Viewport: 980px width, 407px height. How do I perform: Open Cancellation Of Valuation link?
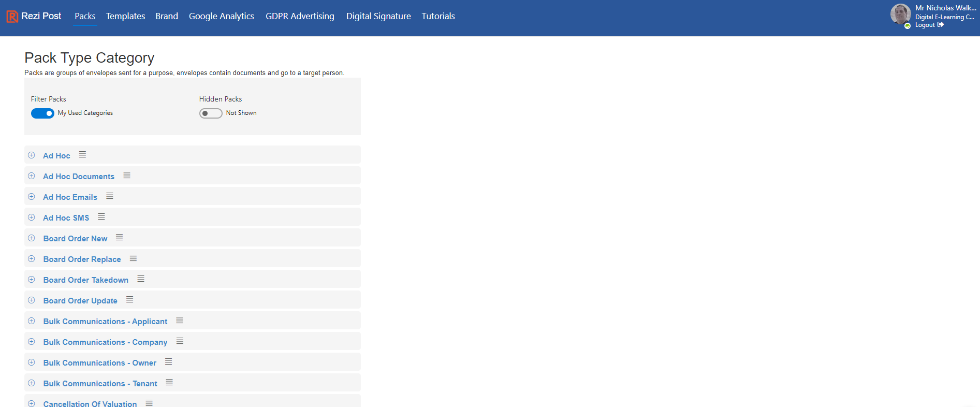coord(90,403)
